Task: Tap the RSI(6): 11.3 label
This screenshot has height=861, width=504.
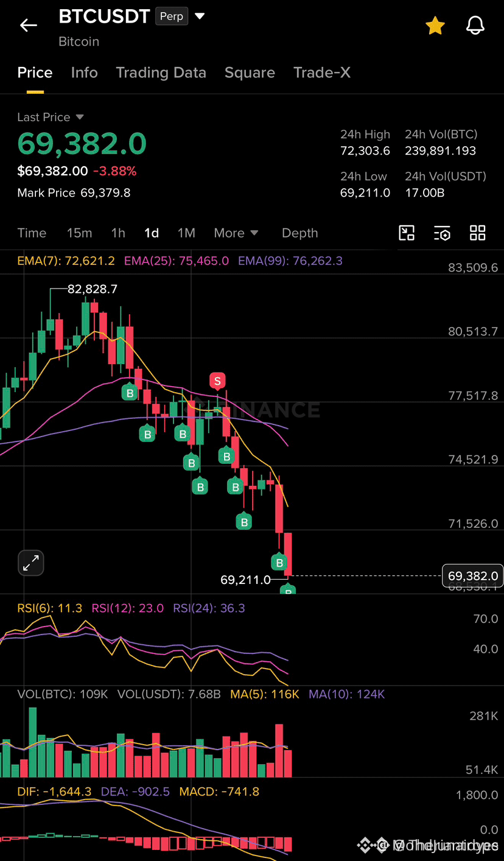Action: coord(50,608)
